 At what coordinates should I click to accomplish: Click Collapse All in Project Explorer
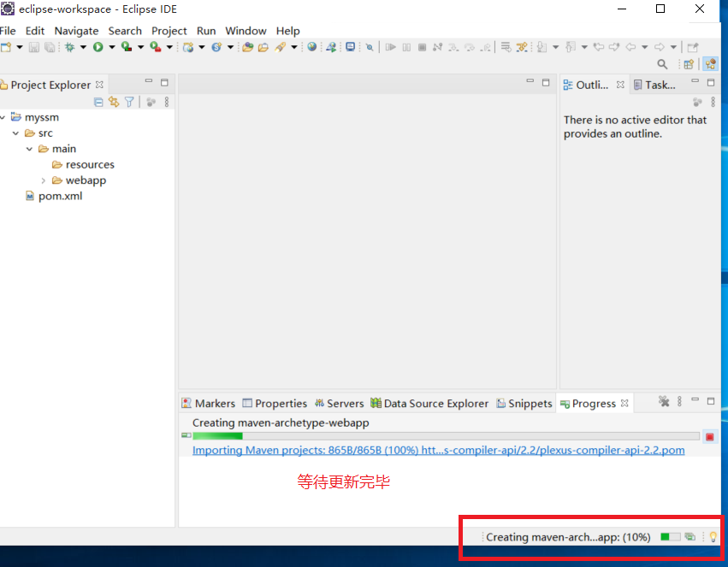coord(98,102)
